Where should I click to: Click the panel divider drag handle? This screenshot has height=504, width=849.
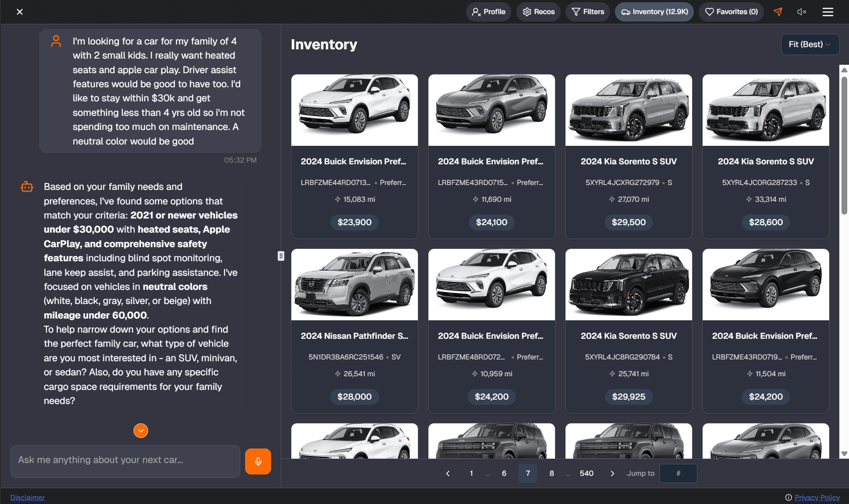(281, 256)
